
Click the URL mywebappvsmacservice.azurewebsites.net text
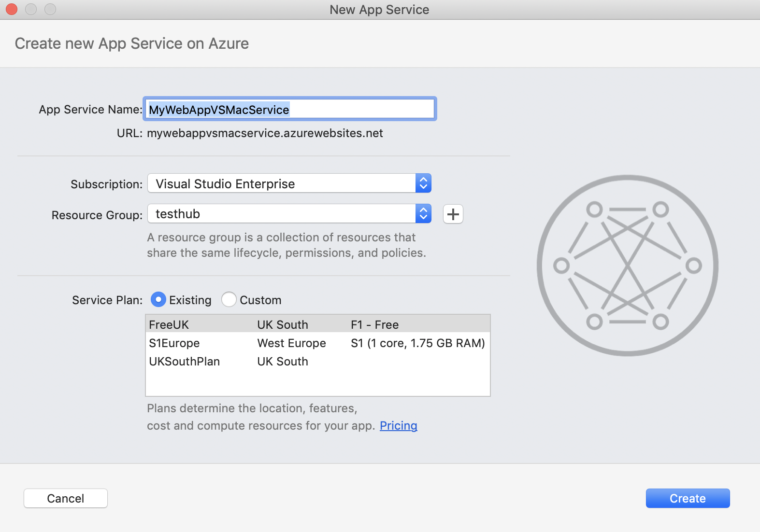(x=265, y=133)
